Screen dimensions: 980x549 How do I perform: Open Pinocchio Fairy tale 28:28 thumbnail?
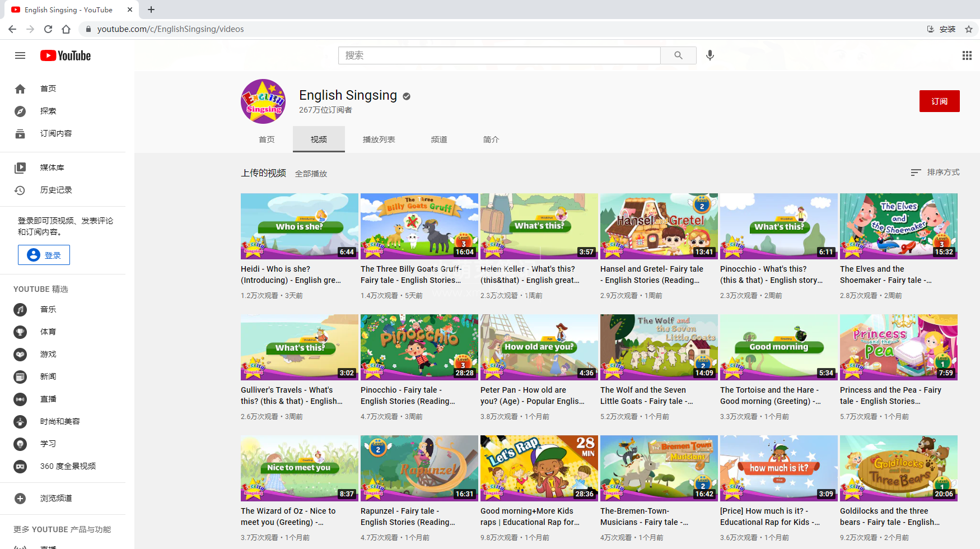pos(419,347)
